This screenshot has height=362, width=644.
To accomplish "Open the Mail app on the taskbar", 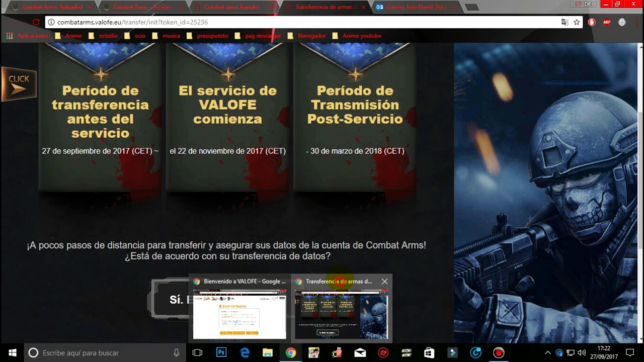I will (360, 353).
